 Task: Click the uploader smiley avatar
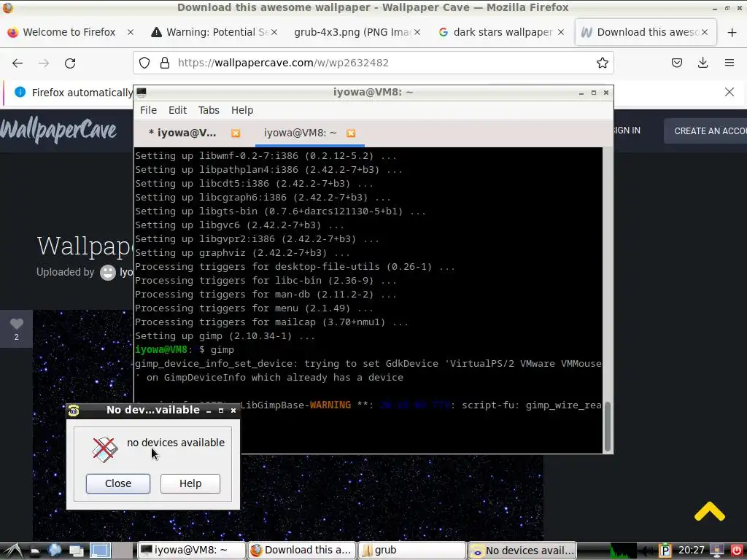(x=108, y=273)
